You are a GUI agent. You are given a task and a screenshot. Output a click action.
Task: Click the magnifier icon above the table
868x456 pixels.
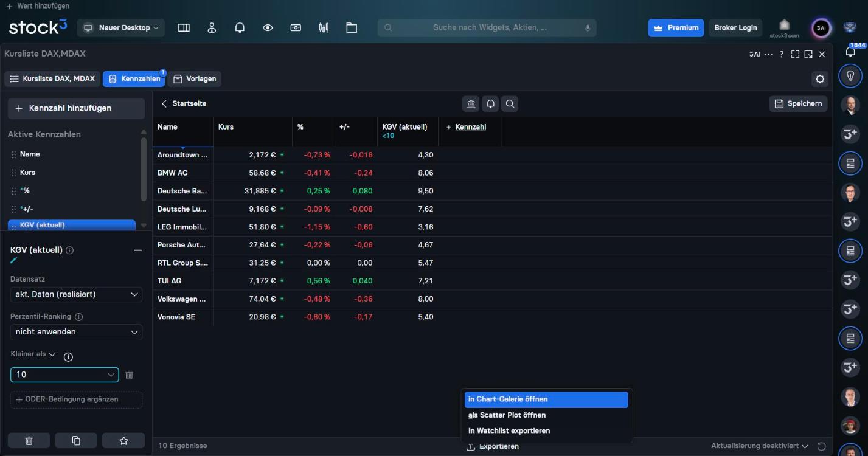pyautogui.click(x=510, y=104)
